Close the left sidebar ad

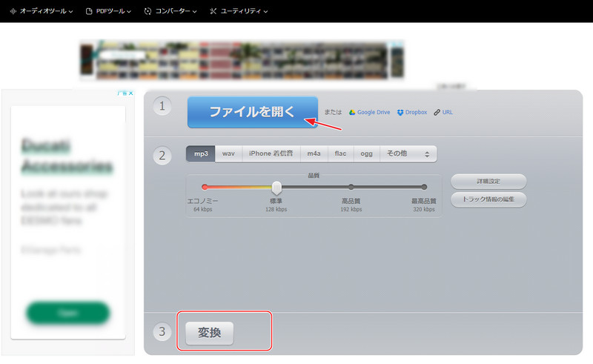point(130,93)
